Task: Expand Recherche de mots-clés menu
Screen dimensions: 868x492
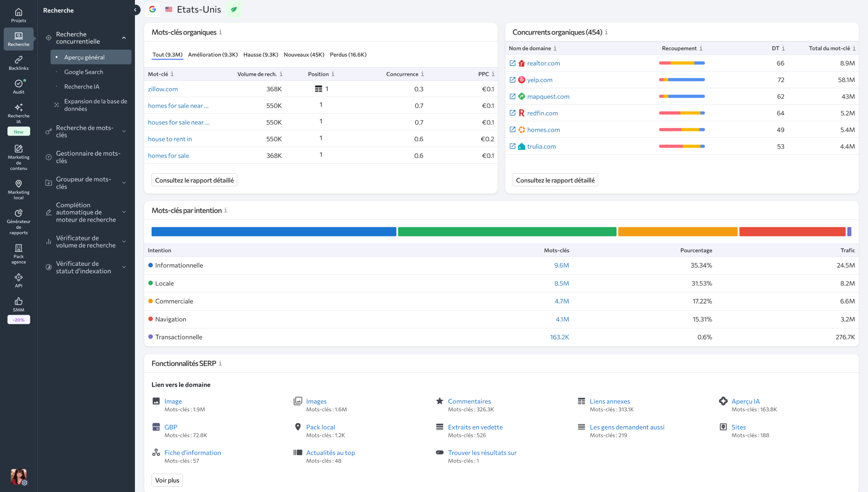Action: tap(124, 131)
